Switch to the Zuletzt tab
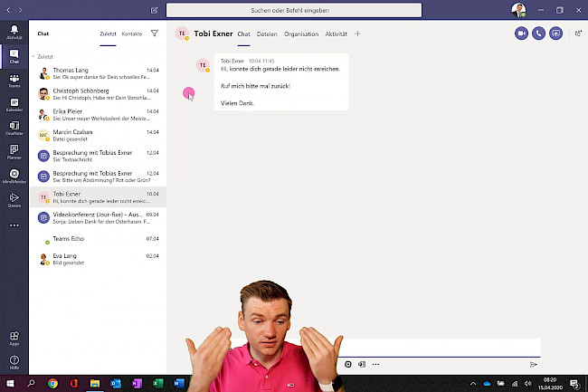 [108, 33]
